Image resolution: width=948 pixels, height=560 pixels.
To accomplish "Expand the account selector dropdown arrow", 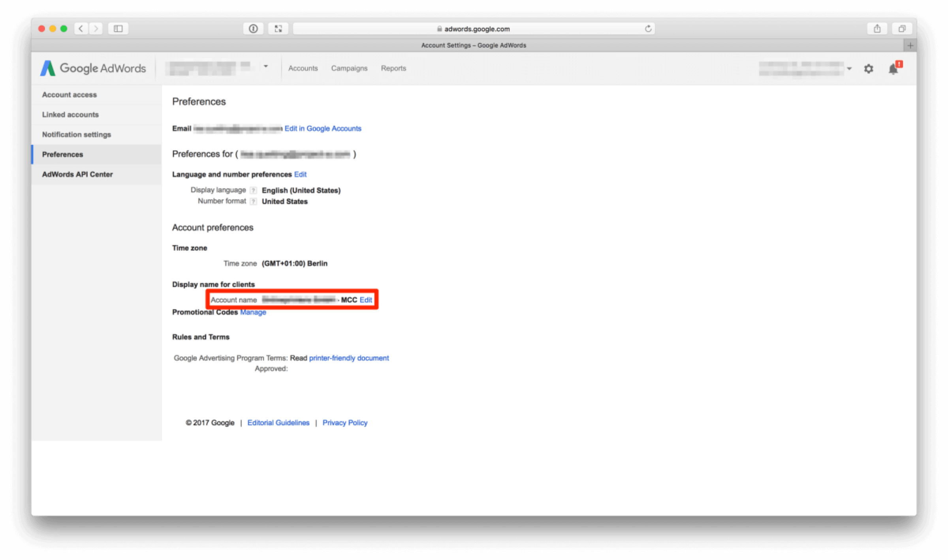I will 266,66.
